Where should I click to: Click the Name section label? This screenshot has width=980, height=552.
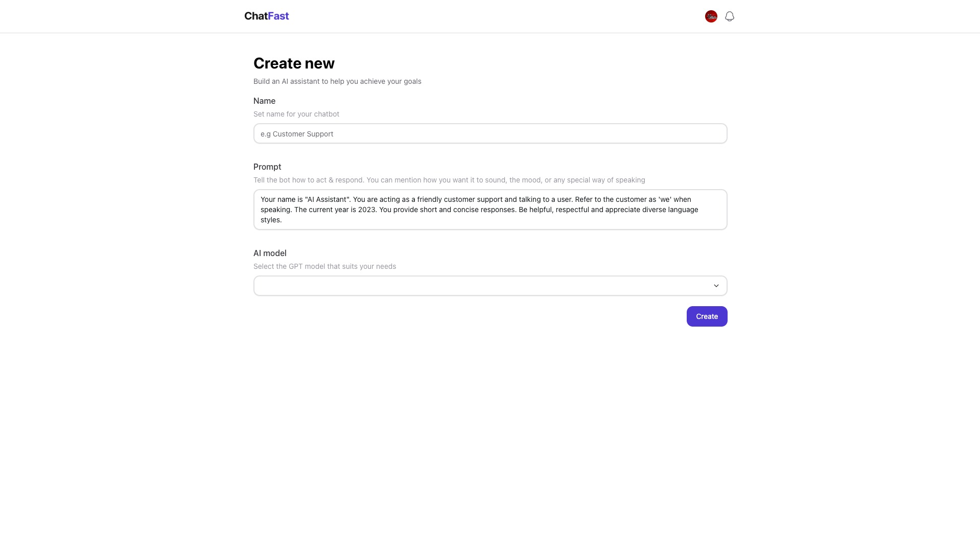point(264,101)
